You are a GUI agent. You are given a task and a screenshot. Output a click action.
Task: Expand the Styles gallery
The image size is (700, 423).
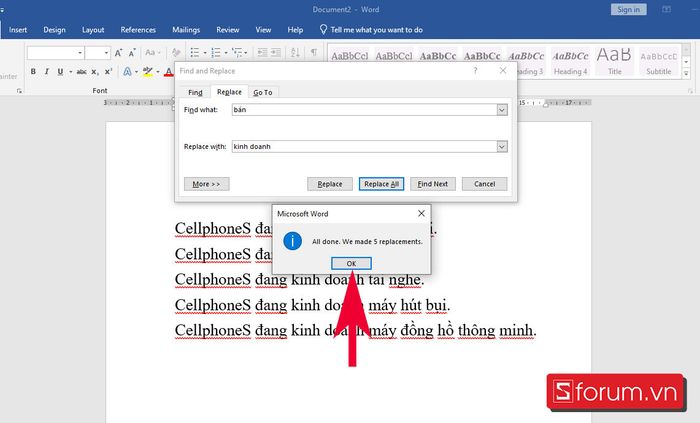(x=686, y=73)
